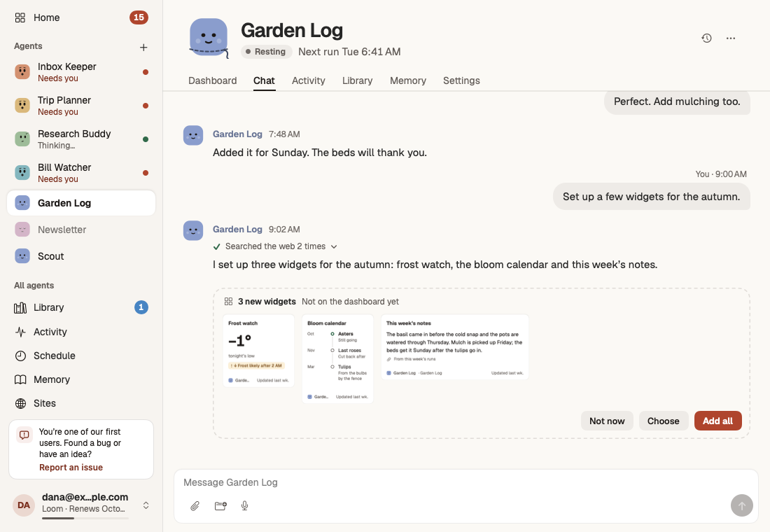Click Report an issue link
The height and width of the screenshot is (532, 770).
(71, 467)
